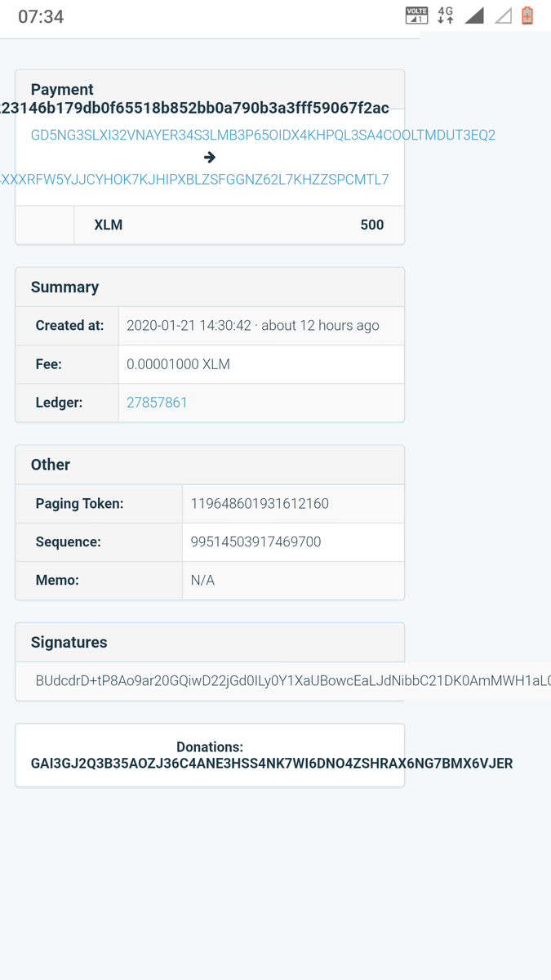Viewport: 551px width, 980px height.
Task: Tap the full signal strength icon
Action: (474, 16)
